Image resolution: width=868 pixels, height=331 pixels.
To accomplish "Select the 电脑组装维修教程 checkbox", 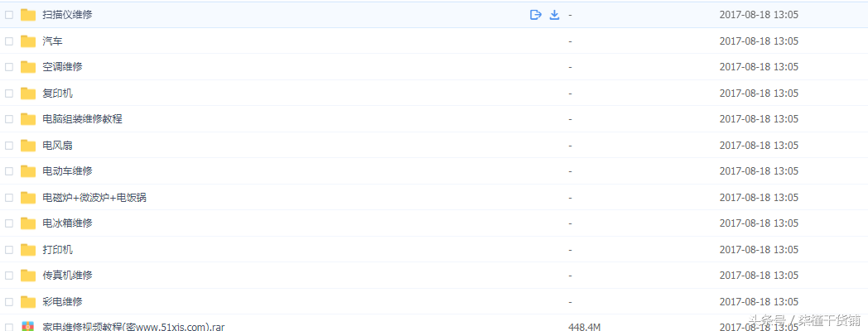I will [9, 119].
